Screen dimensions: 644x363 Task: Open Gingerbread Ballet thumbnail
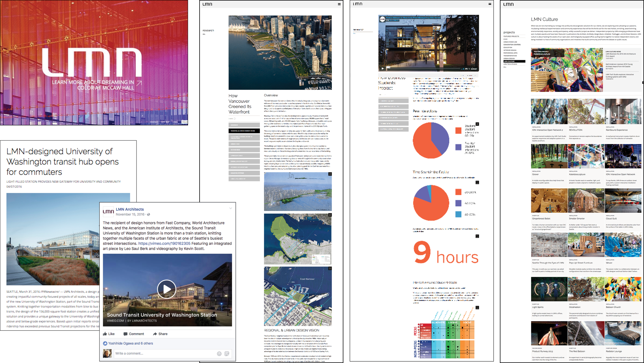tap(549, 200)
